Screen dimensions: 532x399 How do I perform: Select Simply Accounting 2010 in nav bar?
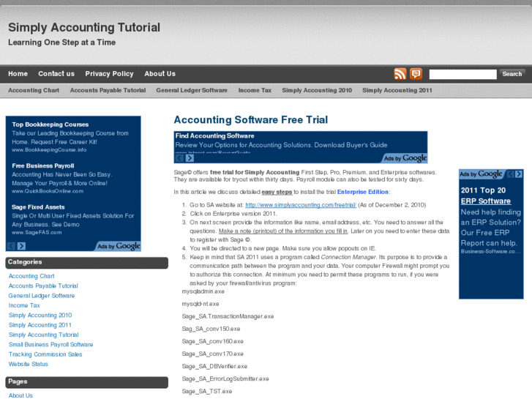317,90
